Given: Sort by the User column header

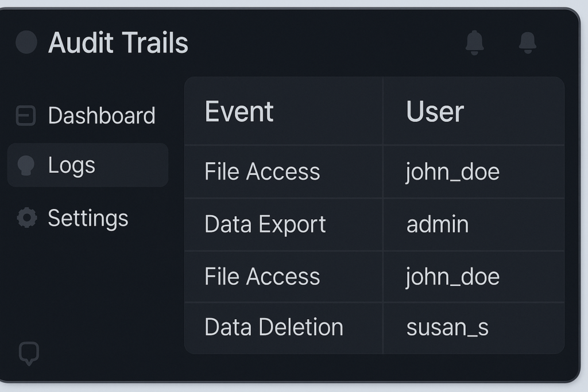Looking at the screenshot, I should 435,111.
